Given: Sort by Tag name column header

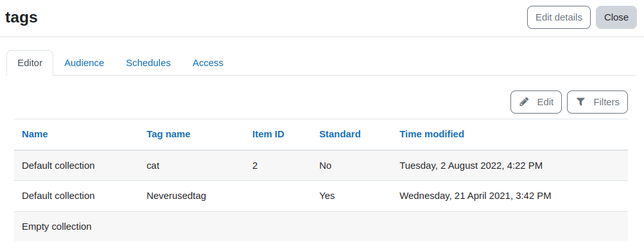Looking at the screenshot, I should tap(168, 134).
